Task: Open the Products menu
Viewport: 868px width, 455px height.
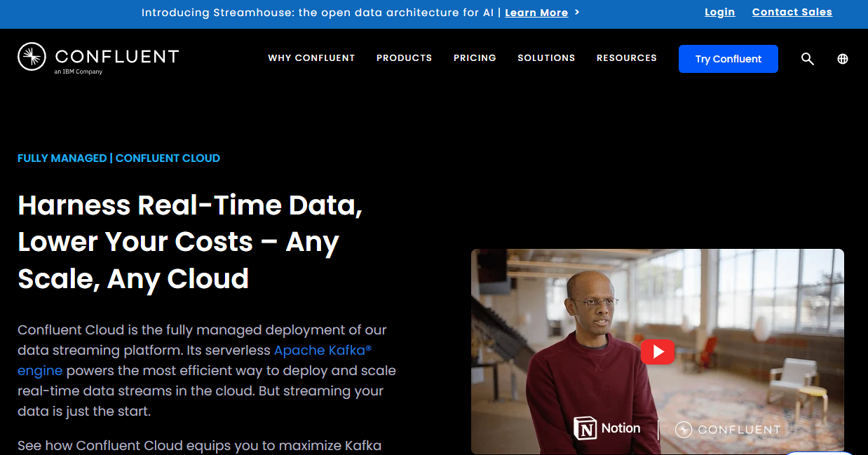Action: point(405,58)
